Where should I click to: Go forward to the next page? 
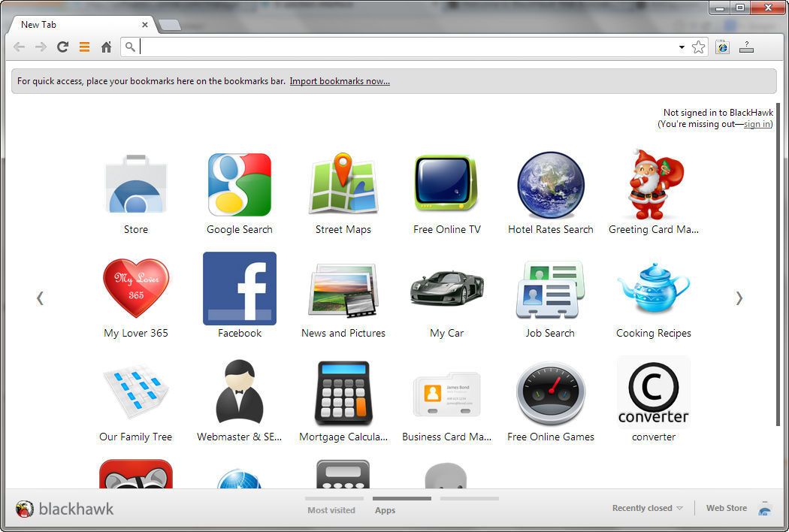click(41, 47)
